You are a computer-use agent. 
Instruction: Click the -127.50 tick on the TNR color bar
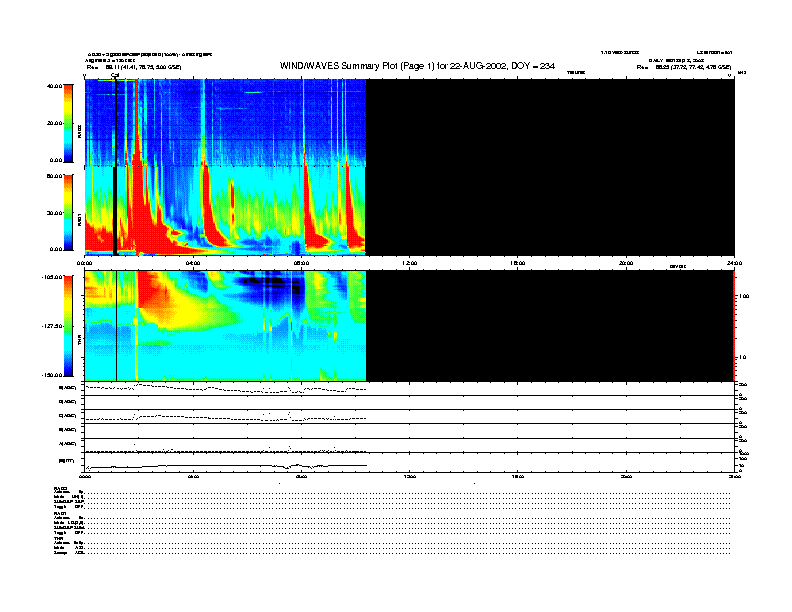(53, 326)
